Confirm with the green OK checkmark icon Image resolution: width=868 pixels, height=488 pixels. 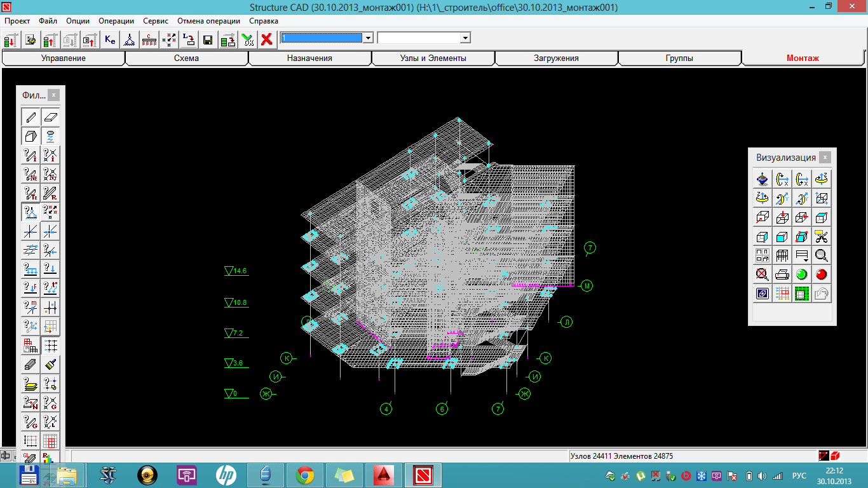[x=248, y=40]
